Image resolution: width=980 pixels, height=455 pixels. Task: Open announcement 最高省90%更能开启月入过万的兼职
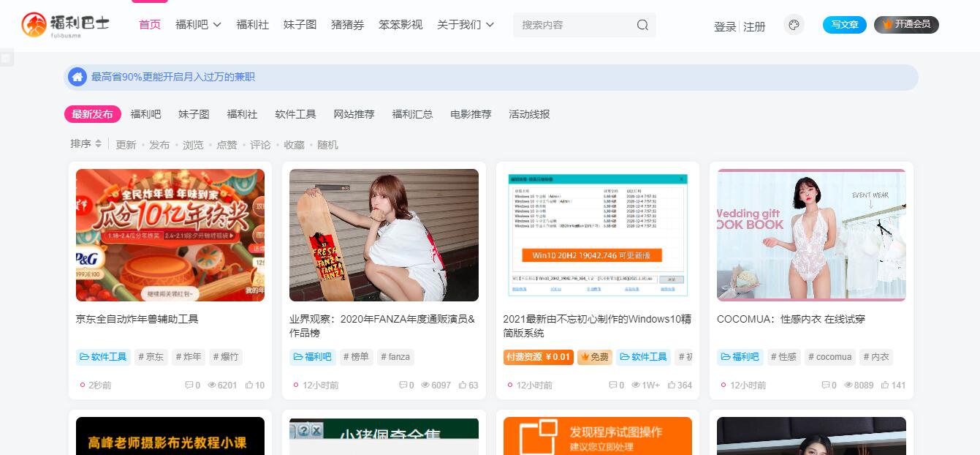[x=173, y=77]
